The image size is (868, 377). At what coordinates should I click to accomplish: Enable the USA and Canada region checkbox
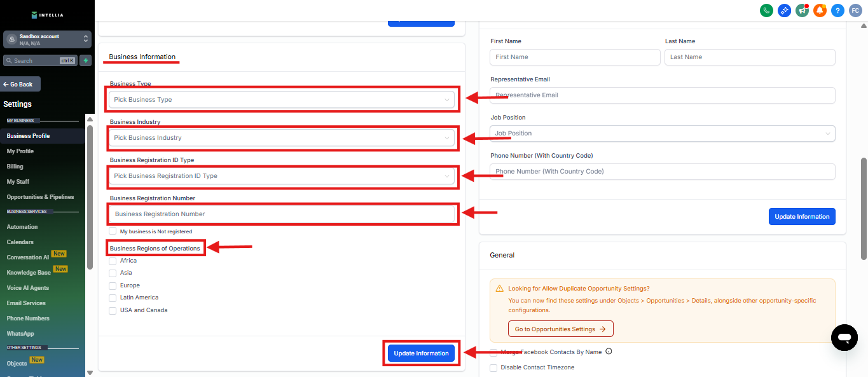113,311
